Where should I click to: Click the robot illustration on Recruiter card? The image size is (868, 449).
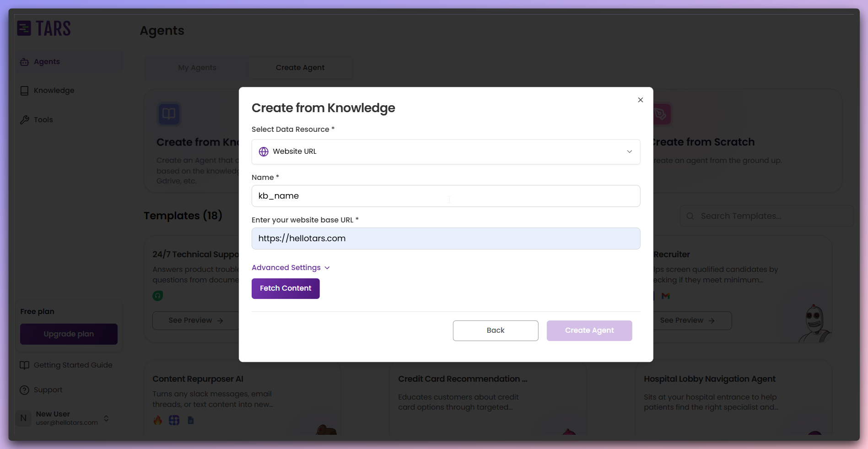[815, 324]
